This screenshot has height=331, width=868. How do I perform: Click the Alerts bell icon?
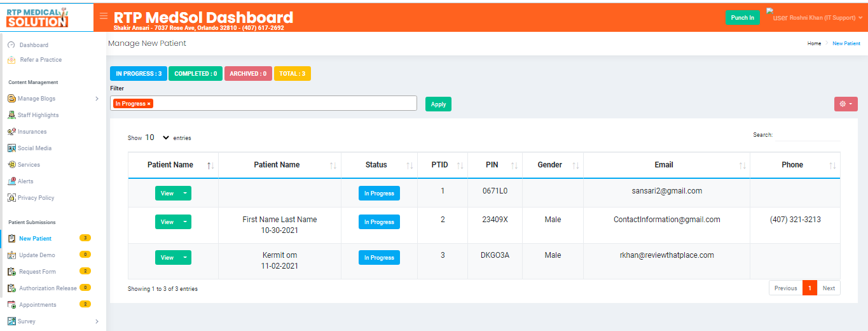tap(11, 181)
